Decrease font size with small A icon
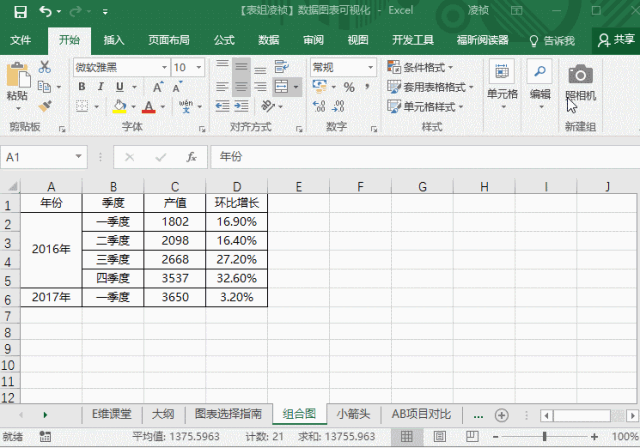The height and width of the screenshot is (448, 640). coord(177,87)
